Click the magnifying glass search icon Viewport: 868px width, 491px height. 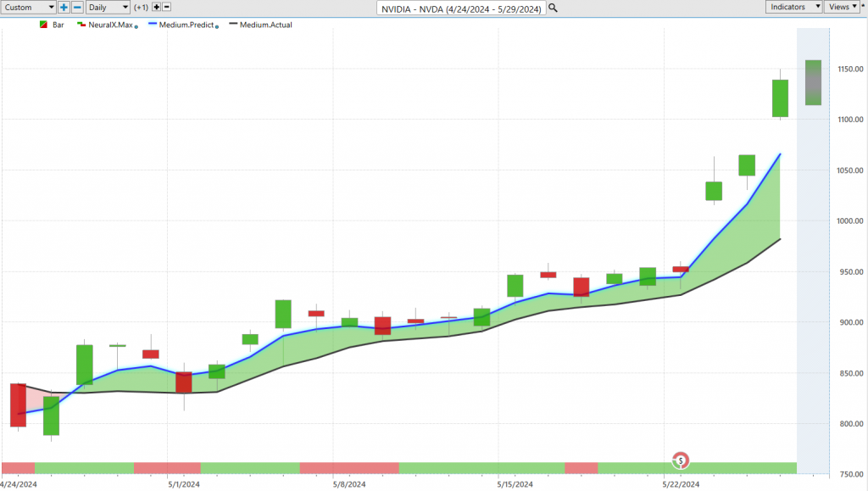pos(553,8)
